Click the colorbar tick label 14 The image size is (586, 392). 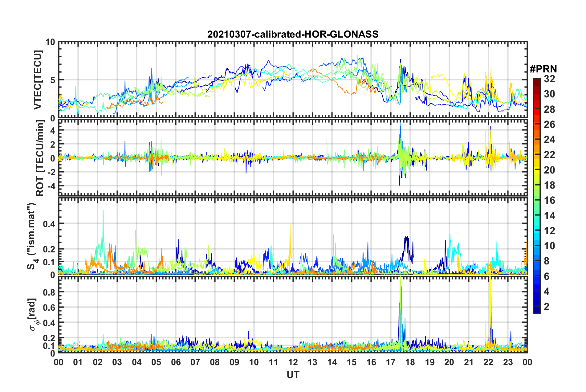[x=549, y=215]
